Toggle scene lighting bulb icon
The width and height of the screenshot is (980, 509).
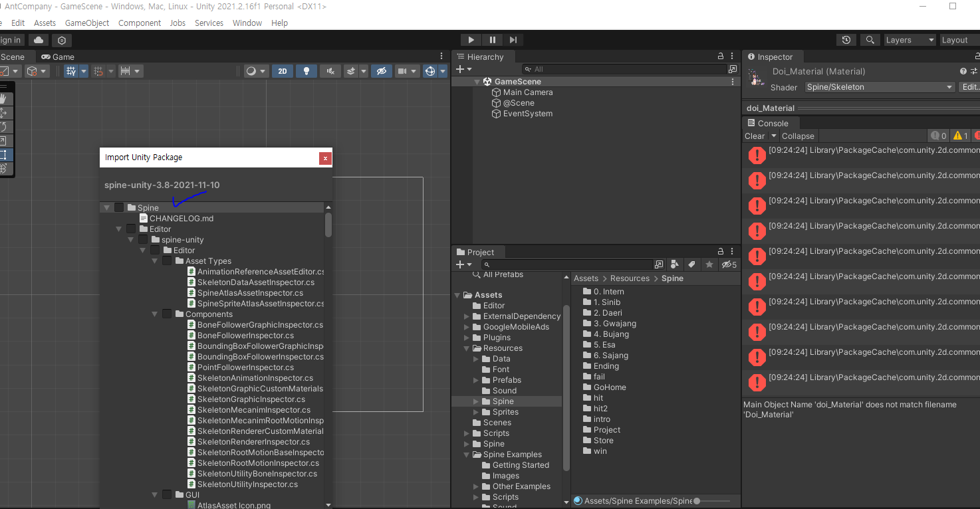tap(306, 71)
